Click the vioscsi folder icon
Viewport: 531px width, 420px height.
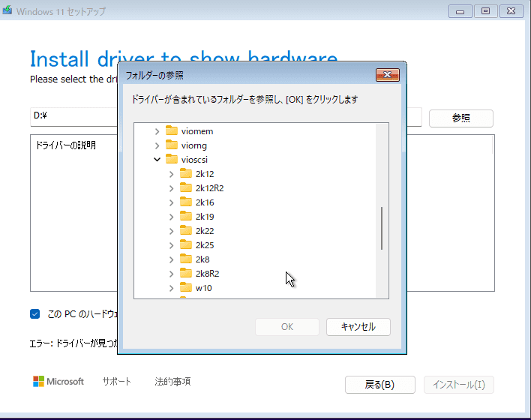tap(172, 159)
